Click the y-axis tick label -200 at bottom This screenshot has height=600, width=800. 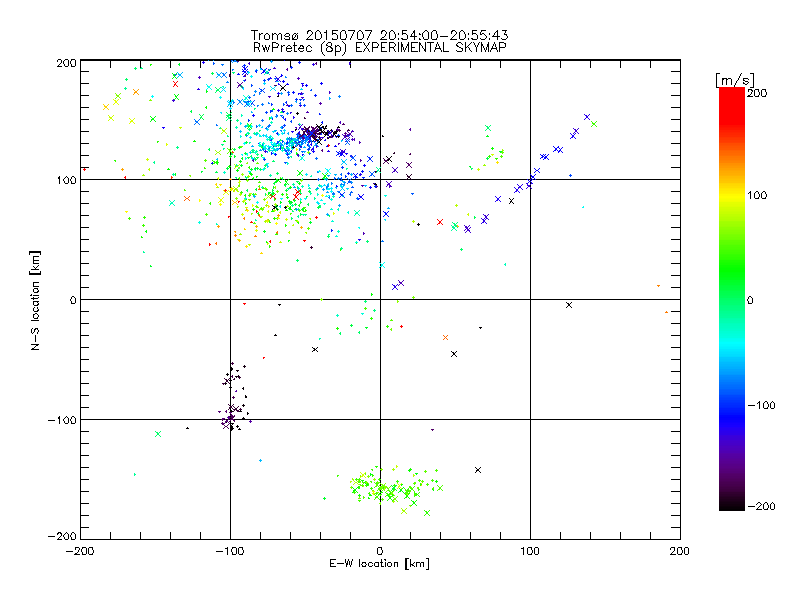[63, 536]
